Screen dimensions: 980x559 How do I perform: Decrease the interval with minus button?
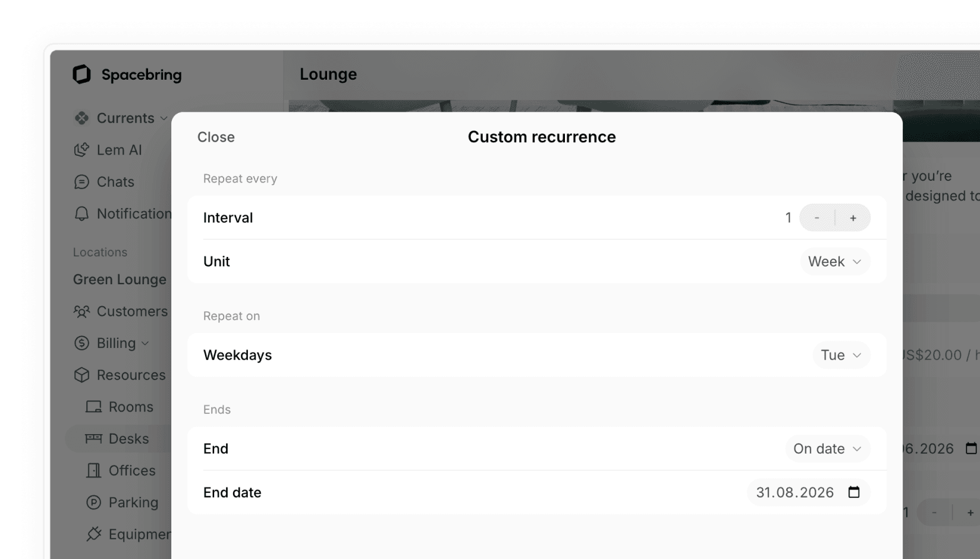click(x=817, y=218)
